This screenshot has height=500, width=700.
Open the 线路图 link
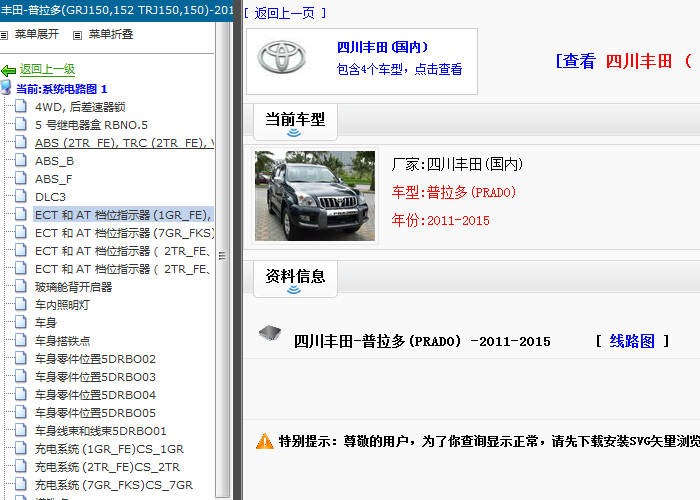pos(632,341)
